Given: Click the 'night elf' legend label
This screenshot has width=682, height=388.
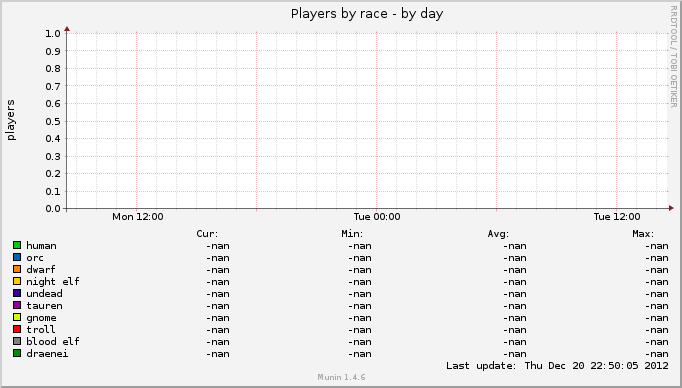Looking at the screenshot, I should tap(53, 282).
